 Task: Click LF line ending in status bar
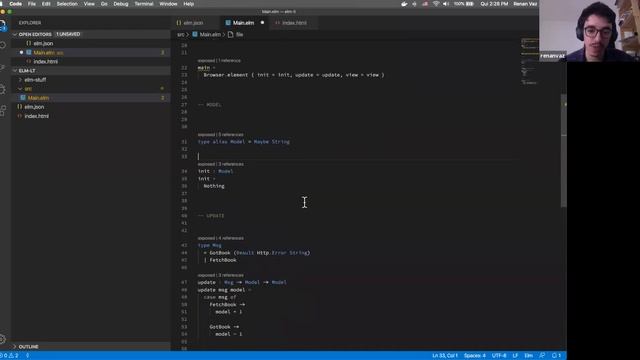point(515,356)
